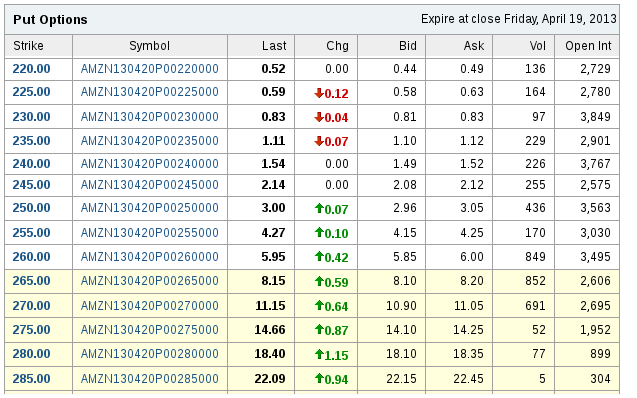
Task: Select open interest value 304
Action: (x=600, y=379)
